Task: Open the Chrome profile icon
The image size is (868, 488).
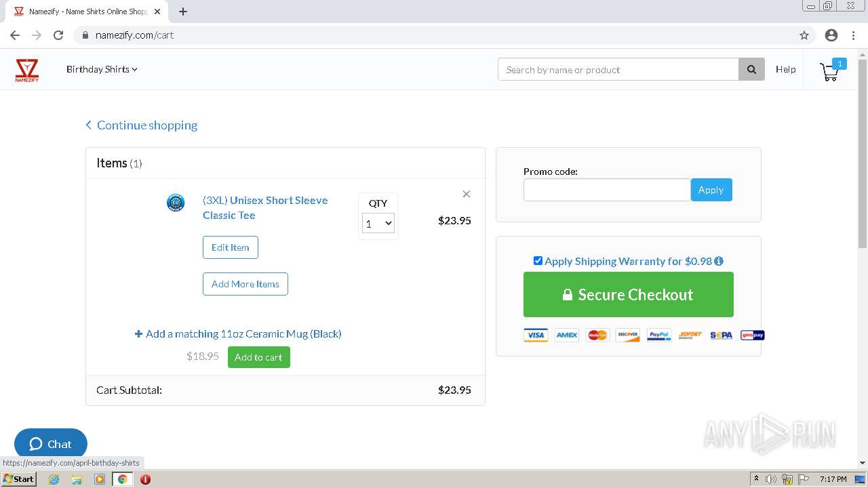Action: [831, 35]
